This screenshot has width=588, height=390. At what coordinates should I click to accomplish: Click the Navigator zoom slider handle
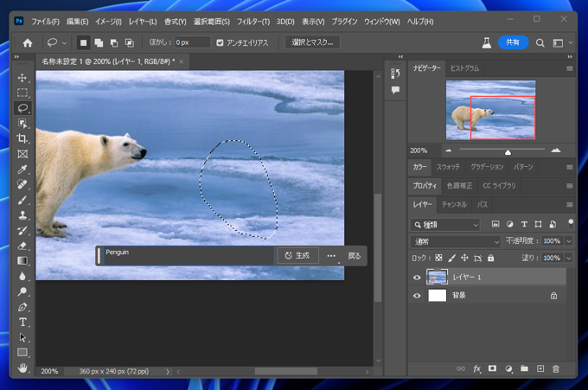(x=508, y=152)
